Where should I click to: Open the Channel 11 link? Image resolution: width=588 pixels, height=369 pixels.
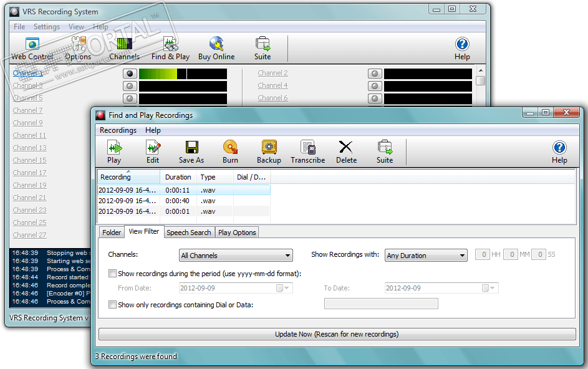pos(30,135)
